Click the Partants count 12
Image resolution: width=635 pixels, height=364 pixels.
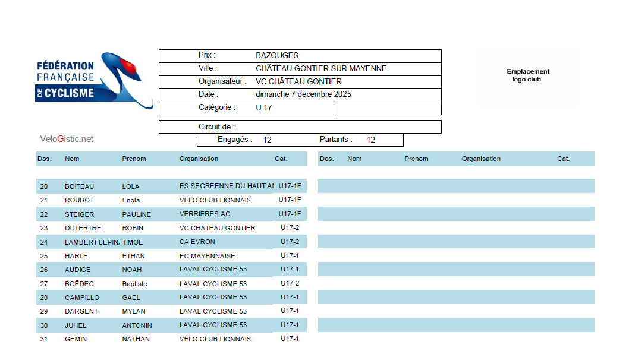(370, 140)
